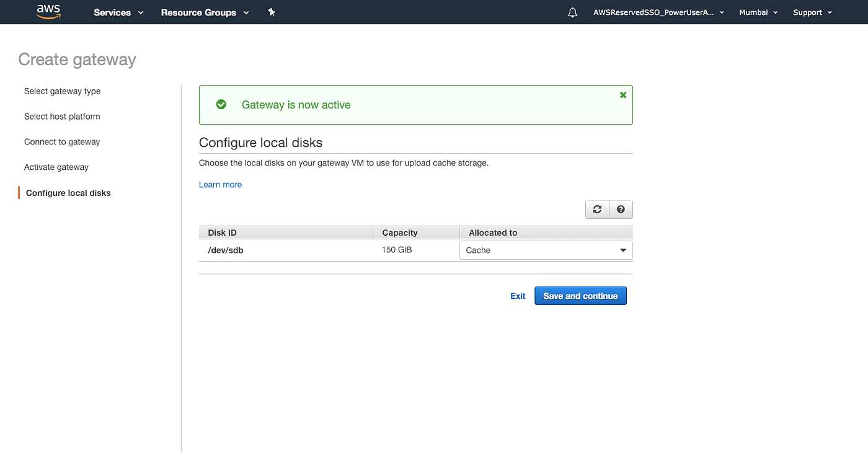Image resolution: width=868 pixels, height=457 pixels.
Task: Select the Select gateway type step
Action: point(62,91)
